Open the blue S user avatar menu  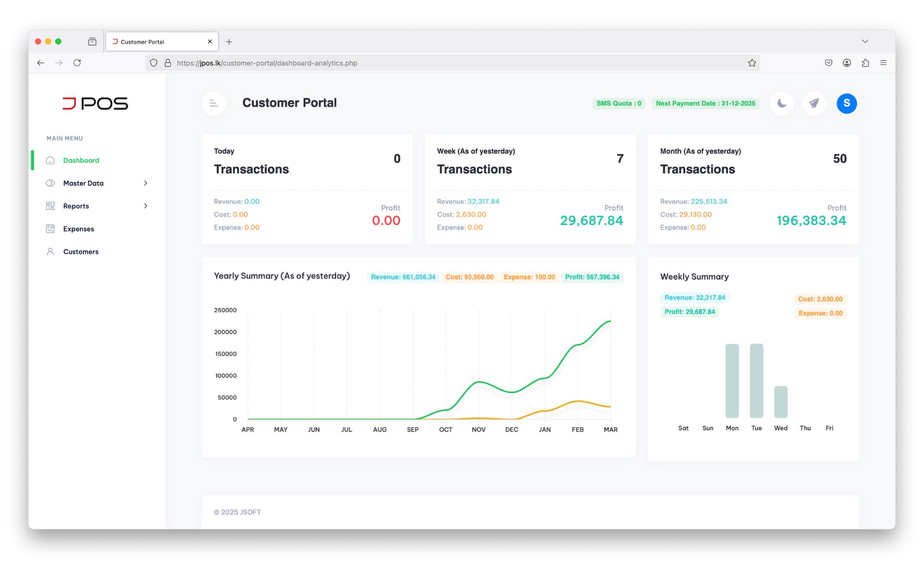pos(847,103)
